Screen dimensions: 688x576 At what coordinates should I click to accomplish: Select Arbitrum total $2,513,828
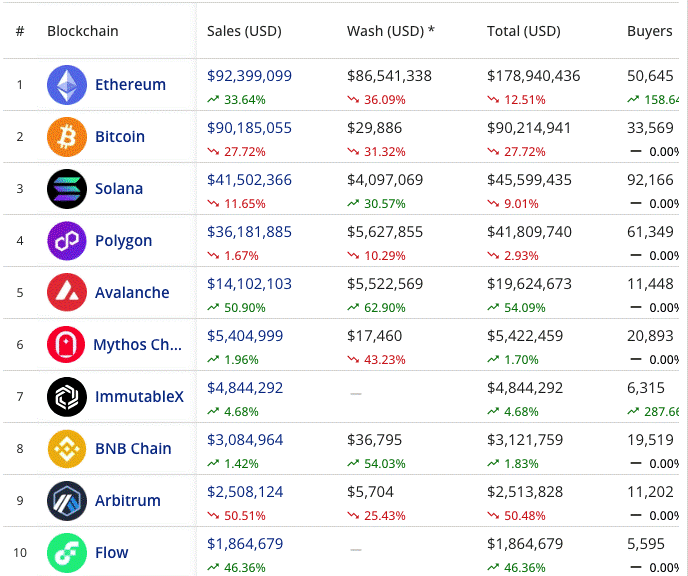[525, 492]
